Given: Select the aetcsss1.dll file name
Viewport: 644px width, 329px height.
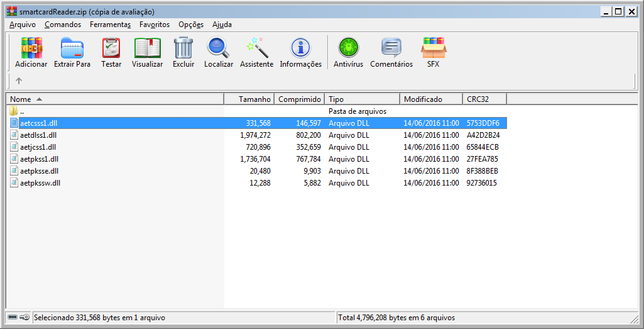Looking at the screenshot, I should [x=38, y=123].
